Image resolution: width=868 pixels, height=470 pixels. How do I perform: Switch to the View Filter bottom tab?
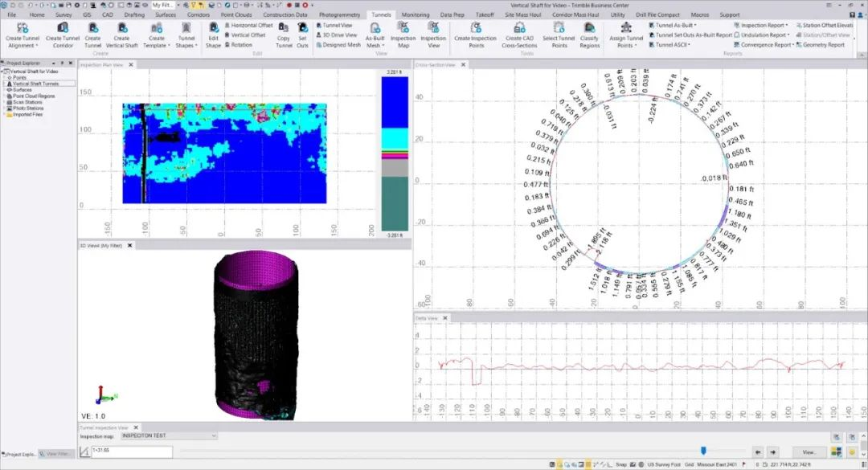pos(56,454)
